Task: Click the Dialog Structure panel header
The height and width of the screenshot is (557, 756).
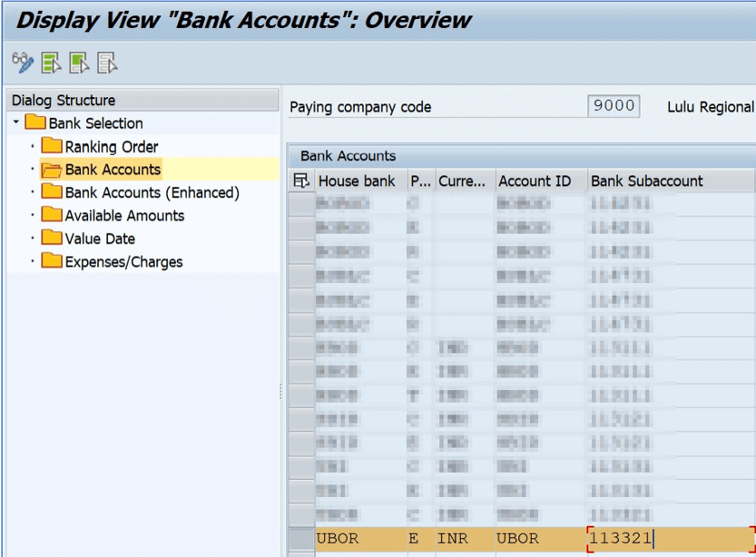Action: 144,100
